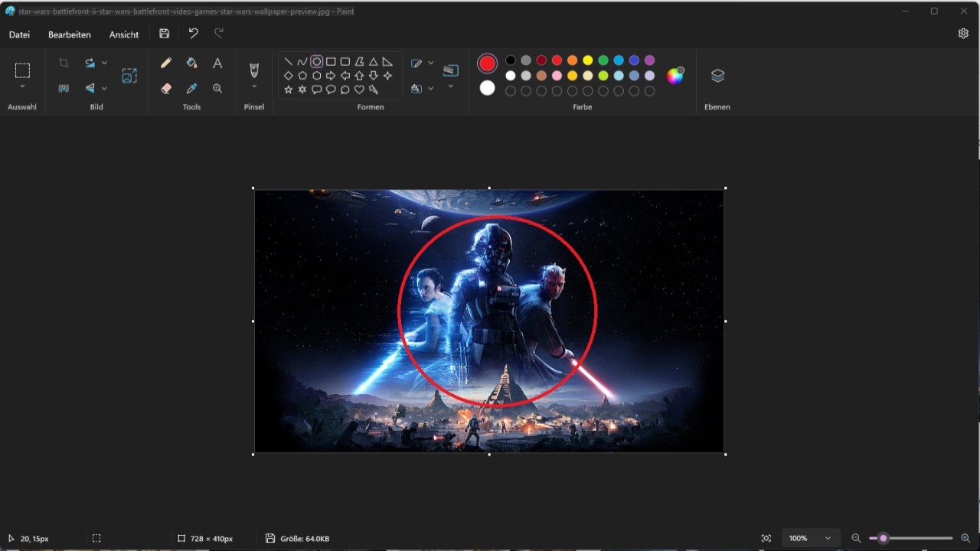Pick the black palette color

coord(511,60)
